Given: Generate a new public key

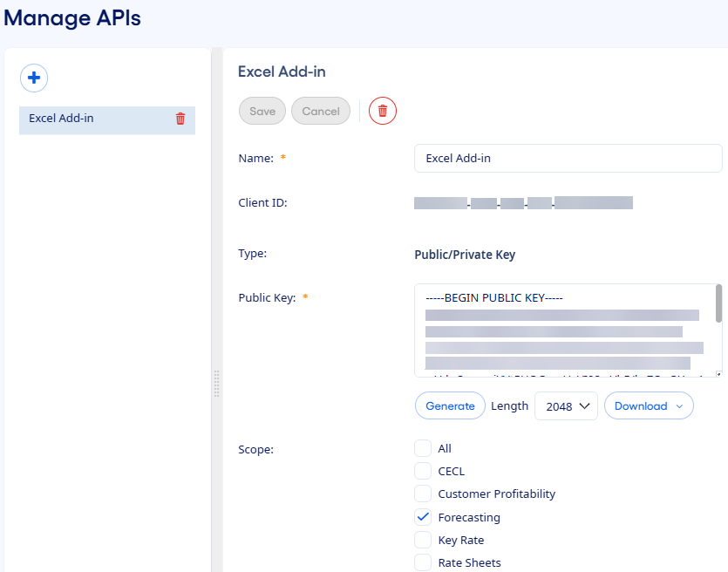Looking at the screenshot, I should 450,405.
